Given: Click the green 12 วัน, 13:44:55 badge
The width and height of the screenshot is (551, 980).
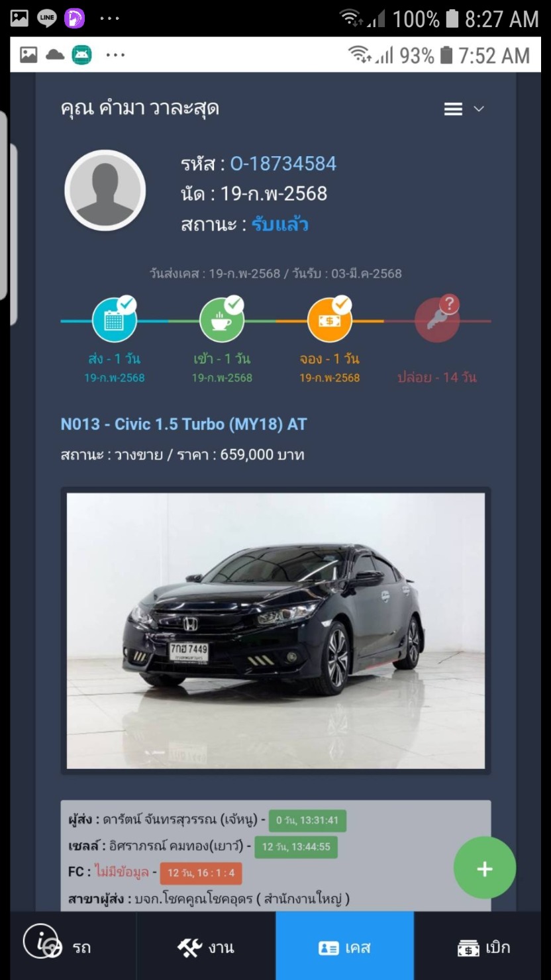Looking at the screenshot, I should [296, 847].
